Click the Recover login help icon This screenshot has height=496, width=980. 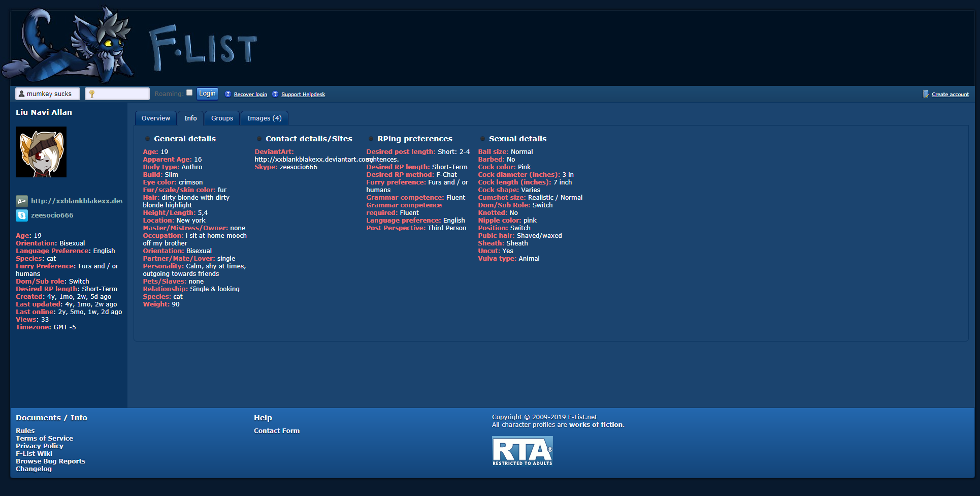pyautogui.click(x=228, y=94)
